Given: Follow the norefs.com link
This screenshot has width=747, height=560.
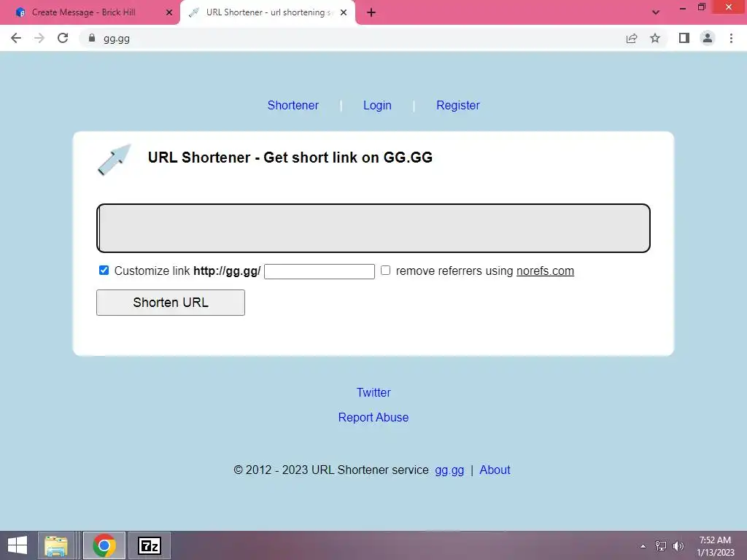Looking at the screenshot, I should (545, 271).
